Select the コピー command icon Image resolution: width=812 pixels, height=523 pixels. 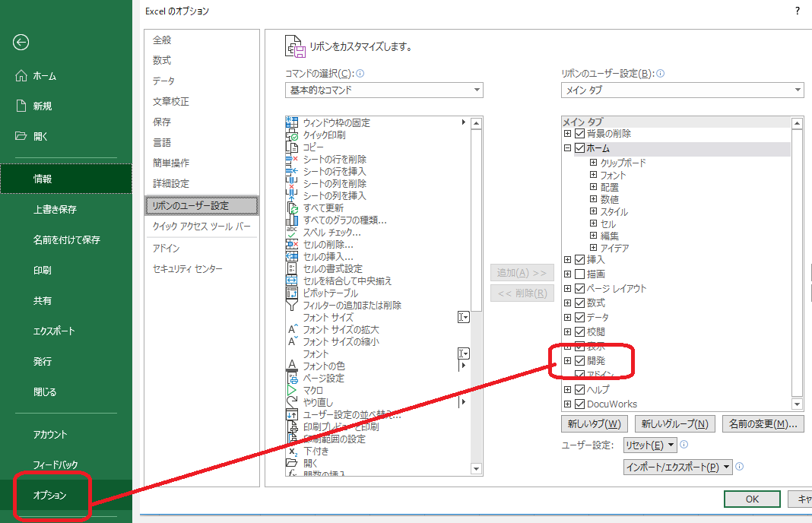(x=292, y=147)
